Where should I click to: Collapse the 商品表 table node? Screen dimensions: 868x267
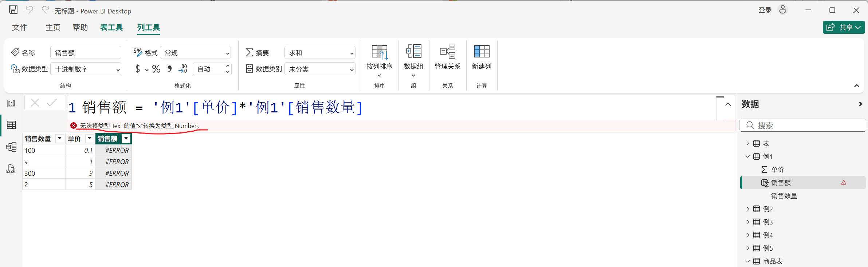pyautogui.click(x=748, y=261)
